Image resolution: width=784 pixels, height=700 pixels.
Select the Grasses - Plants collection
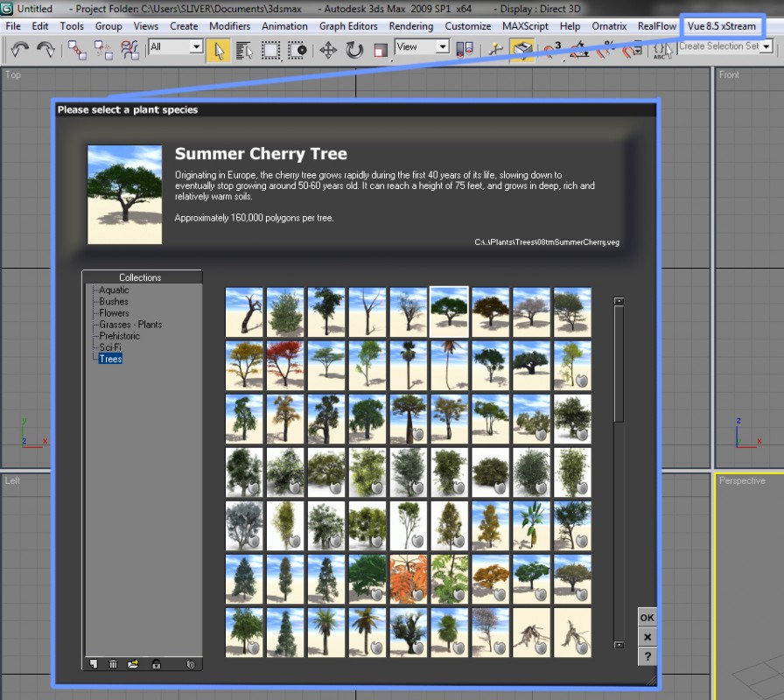tap(130, 325)
